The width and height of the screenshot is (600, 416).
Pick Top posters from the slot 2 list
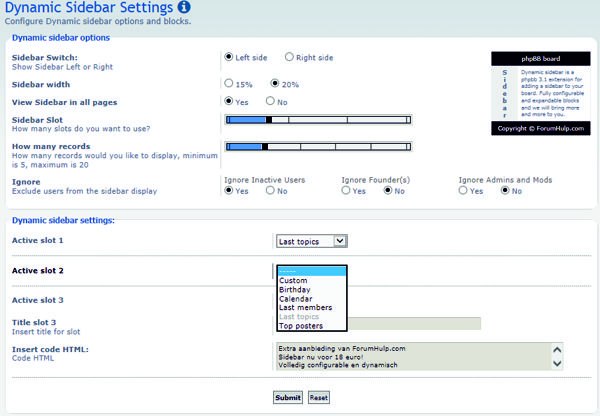299,326
